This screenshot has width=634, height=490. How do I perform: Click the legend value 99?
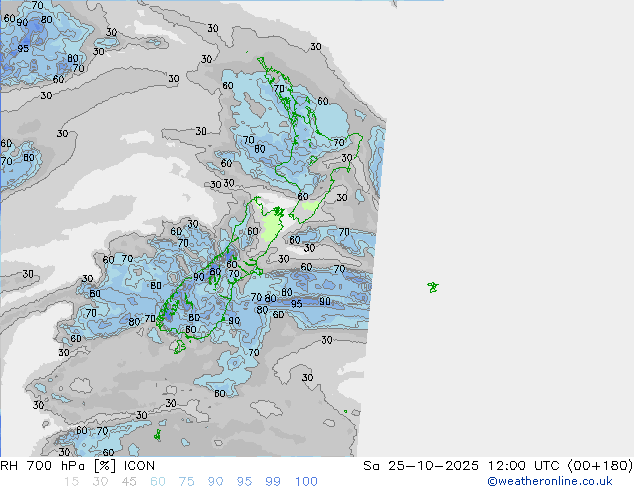click(x=273, y=482)
